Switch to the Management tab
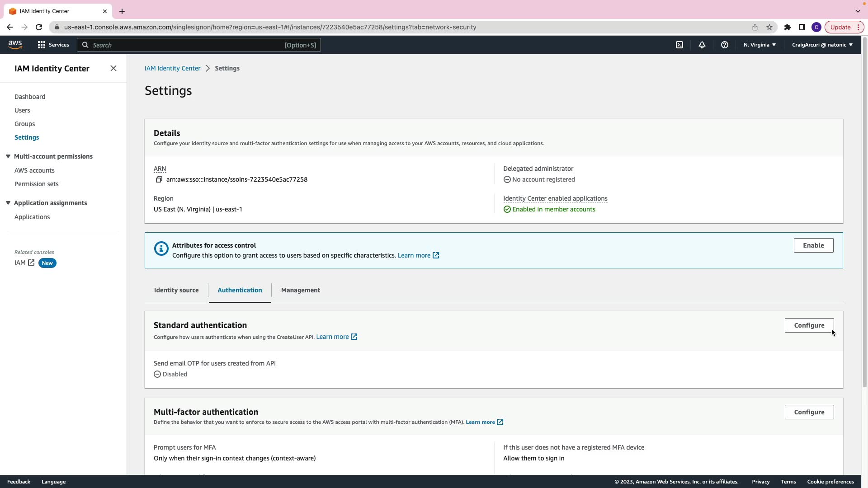The height and width of the screenshot is (488, 868). (x=301, y=290)
